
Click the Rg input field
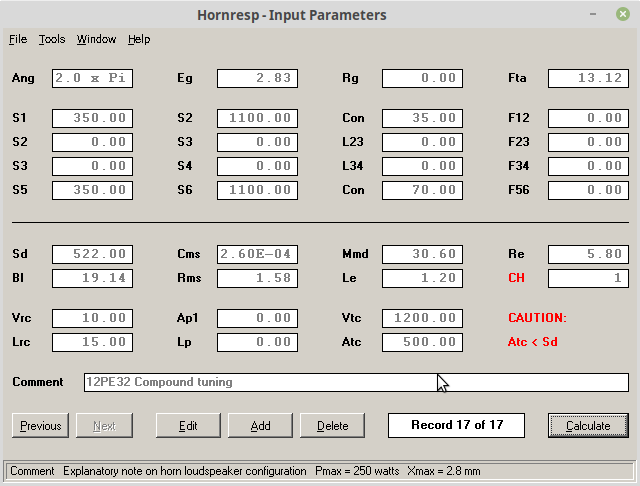422,78
